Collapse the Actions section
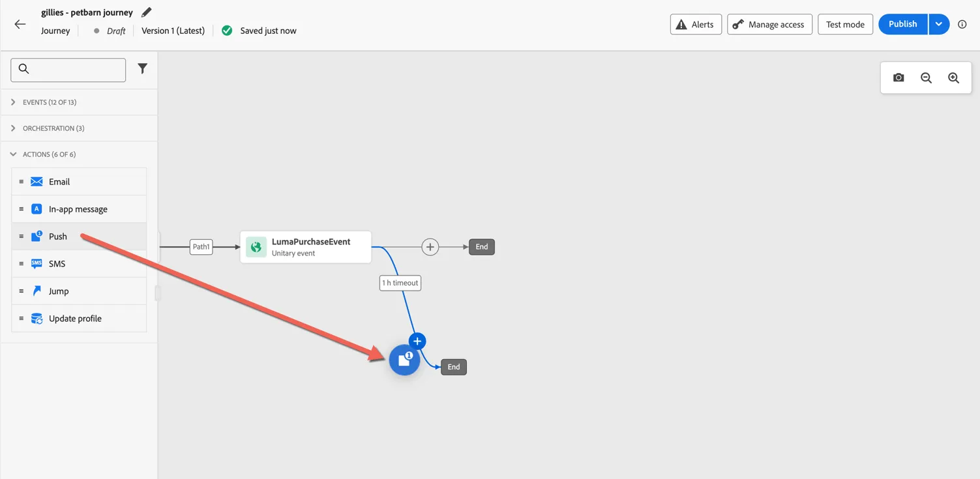The image size is (980, 479). pos(79,154)
